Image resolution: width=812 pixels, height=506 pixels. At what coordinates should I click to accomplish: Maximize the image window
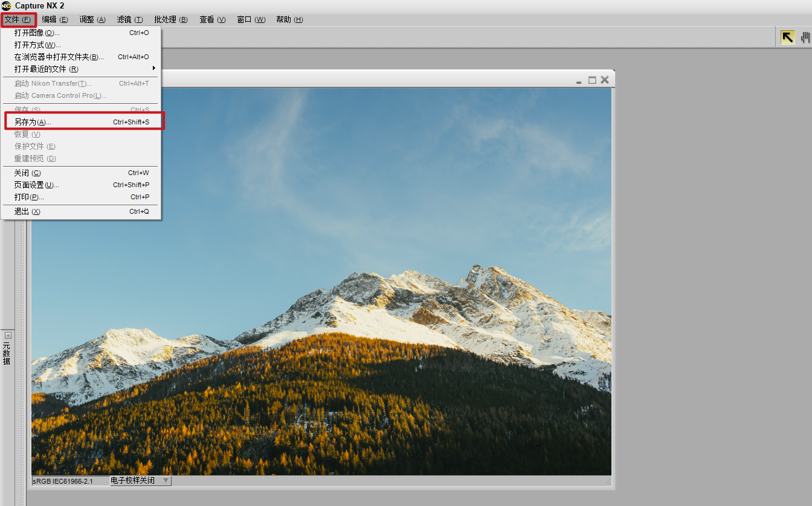[x=592, y=80]
